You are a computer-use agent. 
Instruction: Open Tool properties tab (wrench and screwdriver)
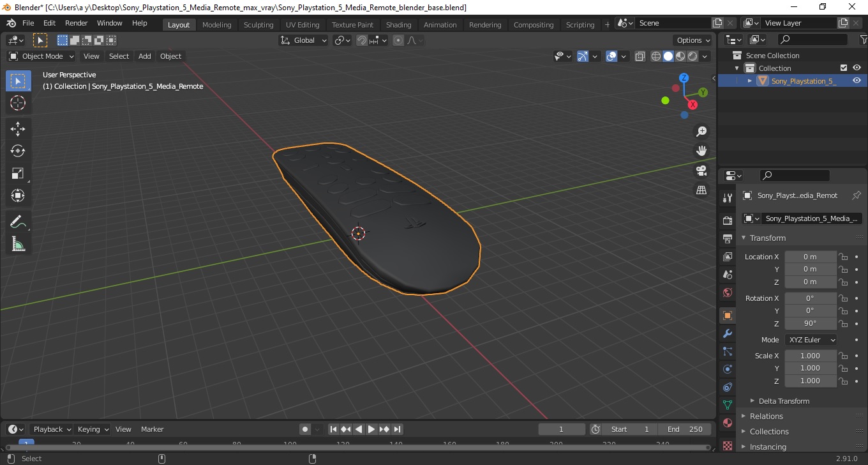(x=728, y=198)
